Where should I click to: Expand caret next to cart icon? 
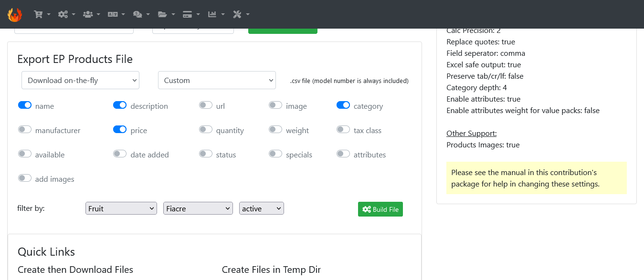49,15
